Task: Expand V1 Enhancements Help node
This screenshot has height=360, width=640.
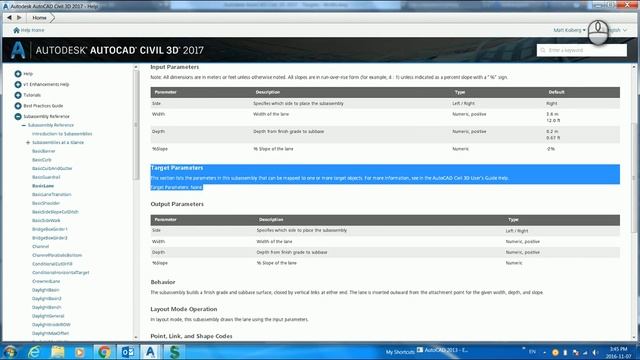Action: coord(18,84)
